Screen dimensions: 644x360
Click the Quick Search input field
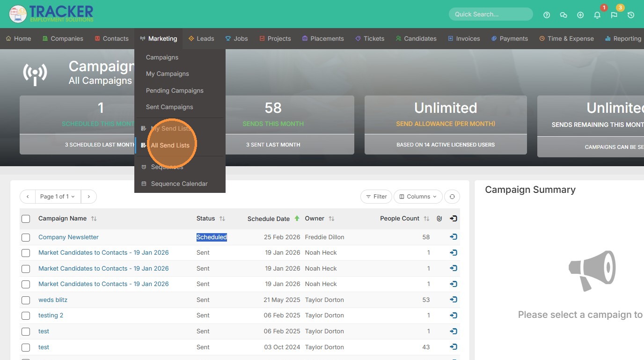[x=490, y=14]
